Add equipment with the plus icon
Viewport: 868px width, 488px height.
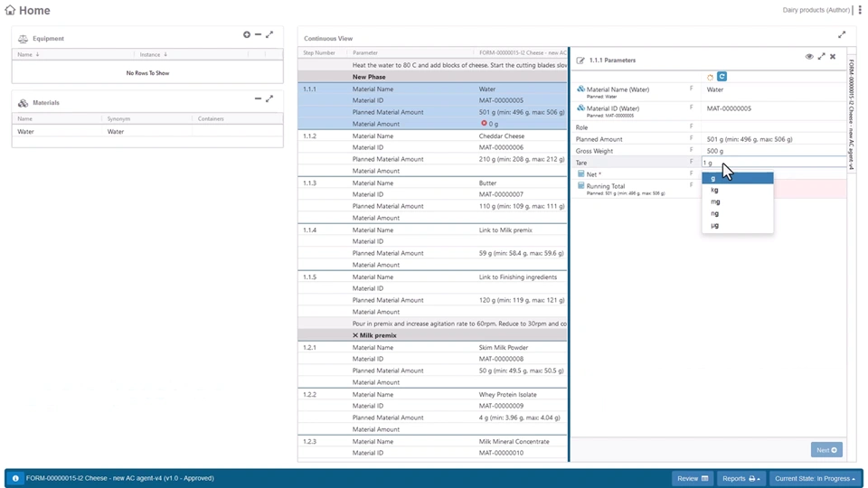(247, 35)
